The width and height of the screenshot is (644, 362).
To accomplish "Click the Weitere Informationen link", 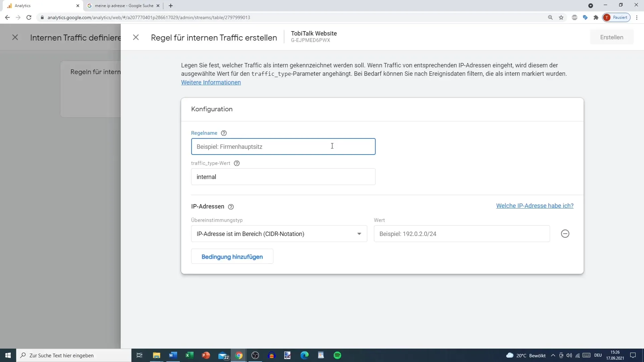I will point(211,83).
